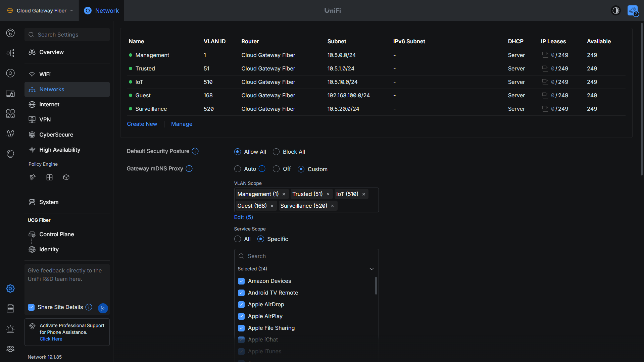This screenshot has height=362, width=644.
Task: Open the Ports grid icon in left rail
Action: [10, 113]
